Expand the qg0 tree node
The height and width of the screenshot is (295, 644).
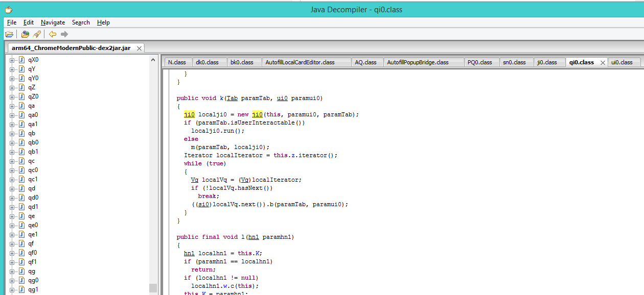click(12, 280)
